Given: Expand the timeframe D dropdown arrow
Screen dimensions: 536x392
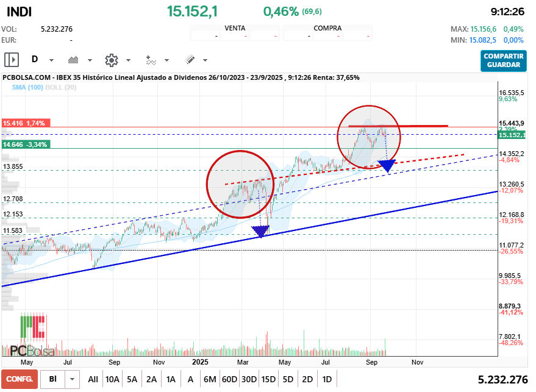Looking at the screenshot, I should (x=51, y=60).
